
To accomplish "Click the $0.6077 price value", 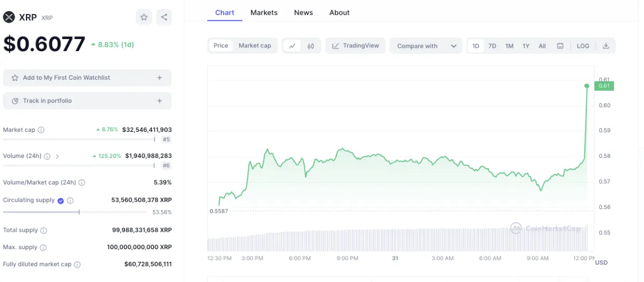I will coord(44,44).
